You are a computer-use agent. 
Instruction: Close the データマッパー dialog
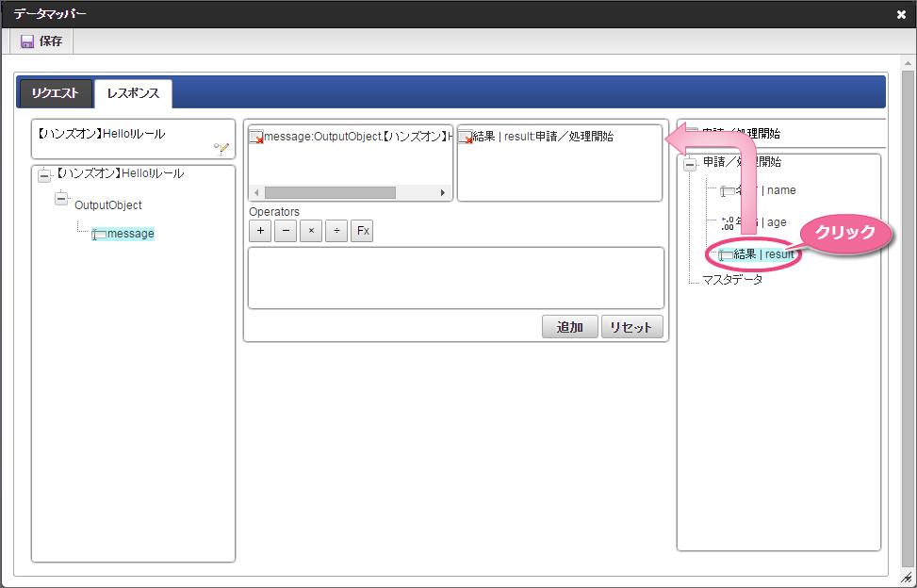(901, 15)
